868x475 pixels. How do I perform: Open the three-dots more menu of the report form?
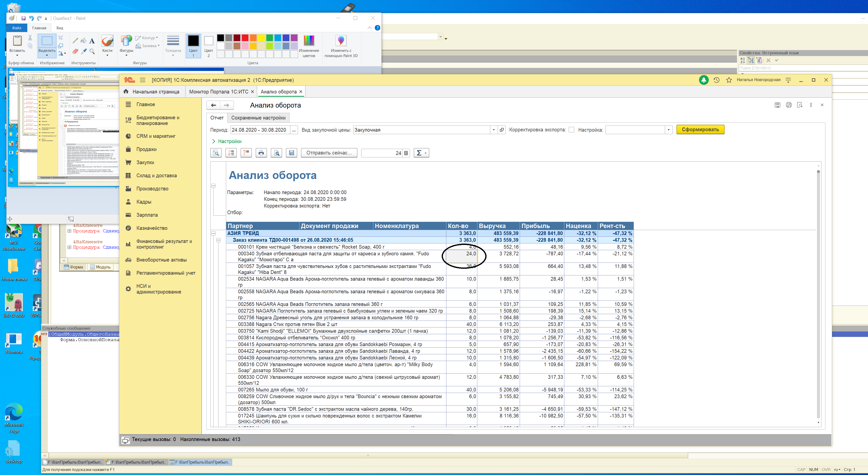811,105
